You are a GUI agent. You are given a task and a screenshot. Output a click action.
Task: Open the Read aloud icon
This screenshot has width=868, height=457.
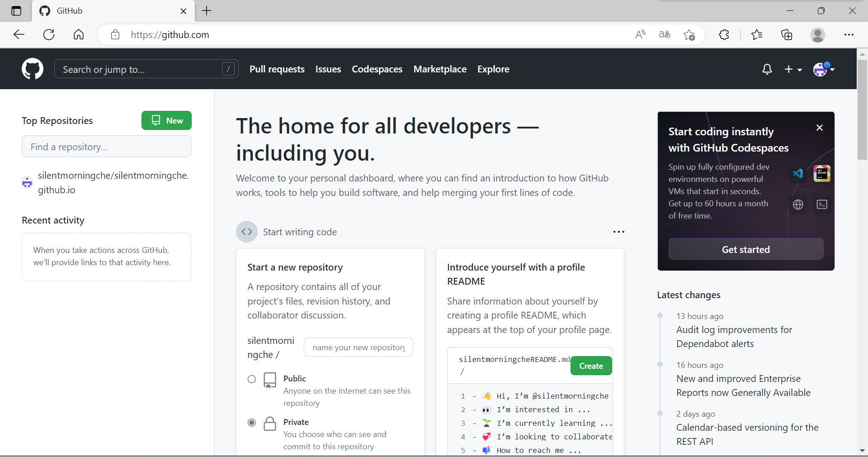click(x=640, y=35)
